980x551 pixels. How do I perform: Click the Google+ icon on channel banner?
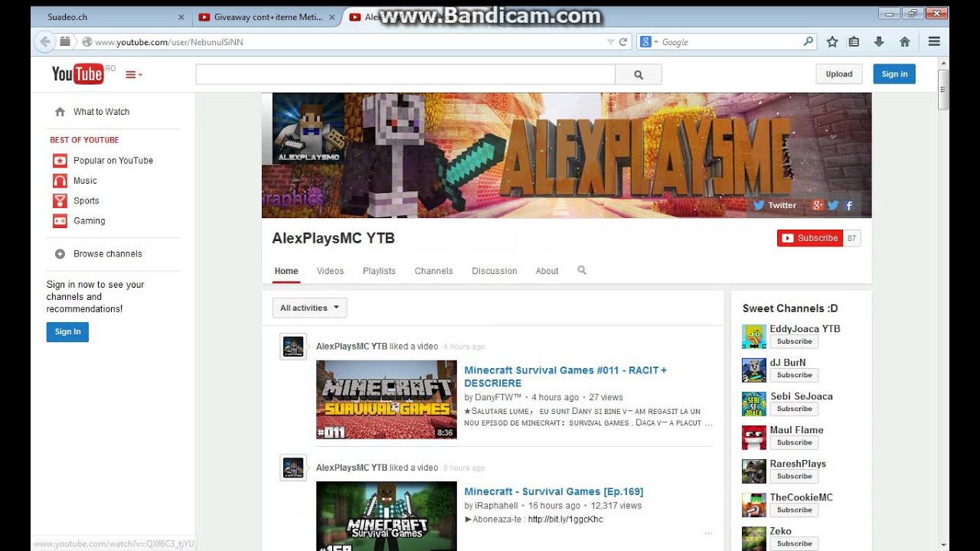tap(818, 205)
